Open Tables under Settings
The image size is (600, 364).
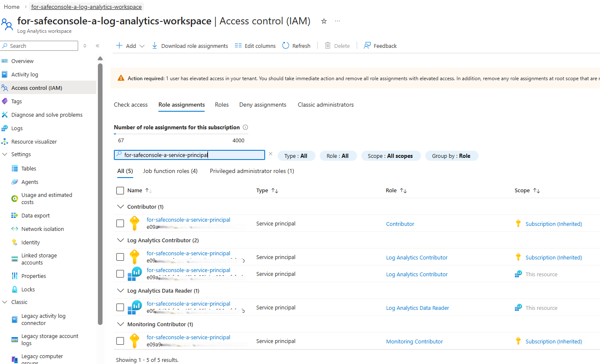pos(29,168)
